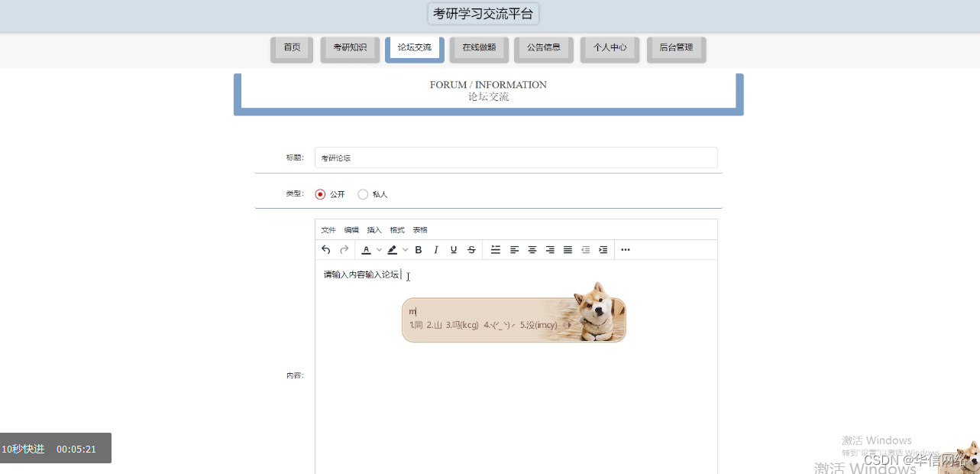Undo the last edit in the editor
This screenshot has height=474, width=980.
325,249
